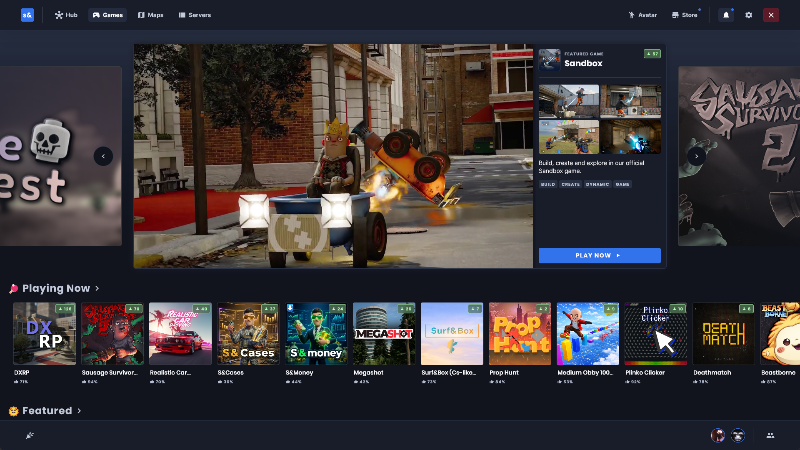Click the bottom-left pin icon
Image resolution: width=800 pixels, height=450 pixels.
(x=29, y=435)
